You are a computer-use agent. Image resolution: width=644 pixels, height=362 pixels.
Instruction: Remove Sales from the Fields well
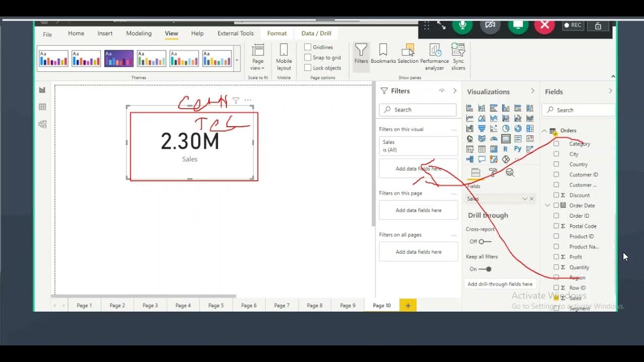coord(532,199)
